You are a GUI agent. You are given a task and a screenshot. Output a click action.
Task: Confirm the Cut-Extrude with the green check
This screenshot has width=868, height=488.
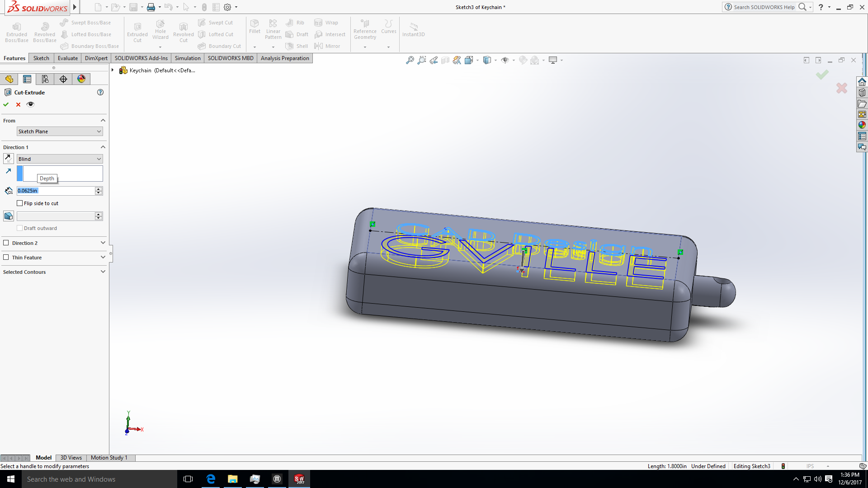click(6, 104)
